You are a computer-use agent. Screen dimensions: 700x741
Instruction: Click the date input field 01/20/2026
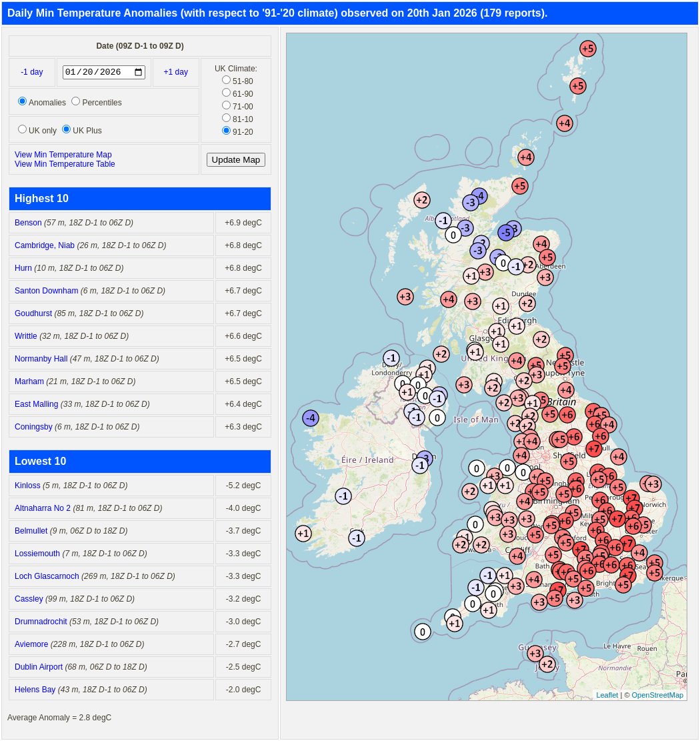pyautogui.click(x=103, y=72)
